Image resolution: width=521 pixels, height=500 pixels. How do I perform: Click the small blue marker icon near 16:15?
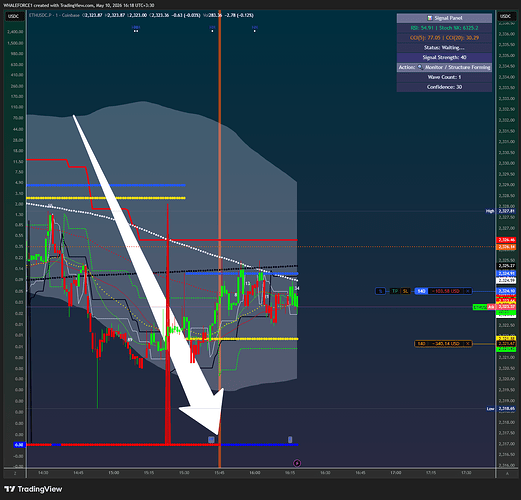point(290,440)
